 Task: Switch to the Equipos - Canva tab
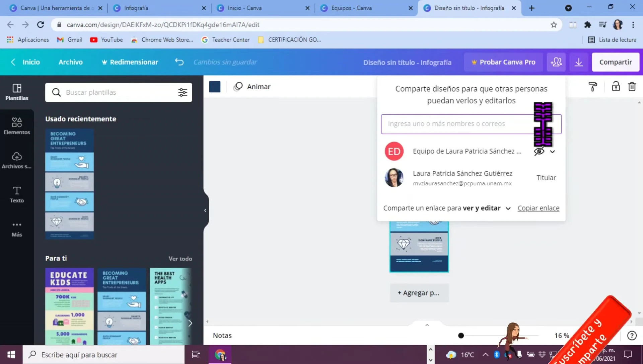(366, 8)
